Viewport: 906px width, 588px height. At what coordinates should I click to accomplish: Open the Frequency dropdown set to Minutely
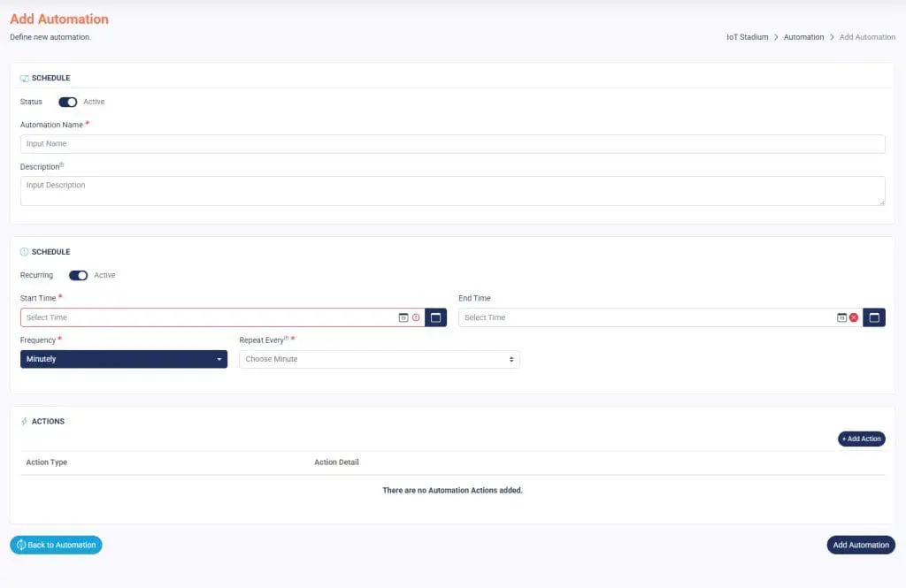pos(124,359)
